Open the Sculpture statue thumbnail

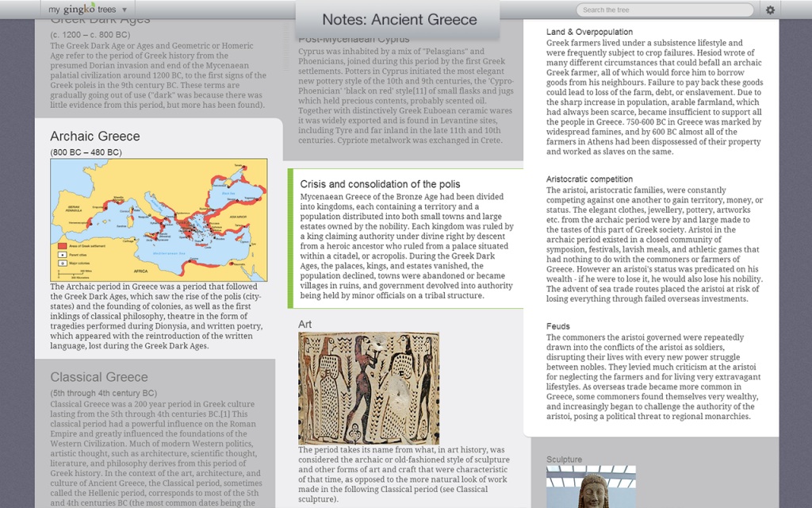pos(591,487)
